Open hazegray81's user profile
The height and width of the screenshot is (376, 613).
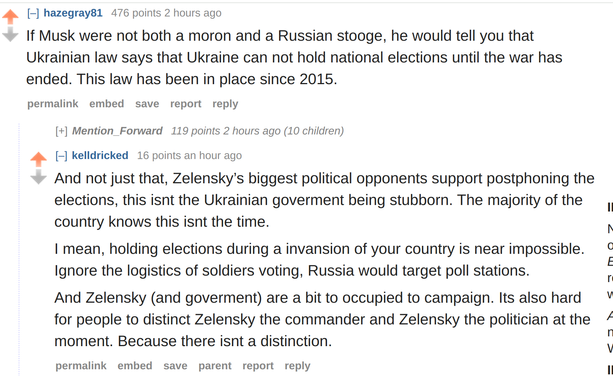73,13
